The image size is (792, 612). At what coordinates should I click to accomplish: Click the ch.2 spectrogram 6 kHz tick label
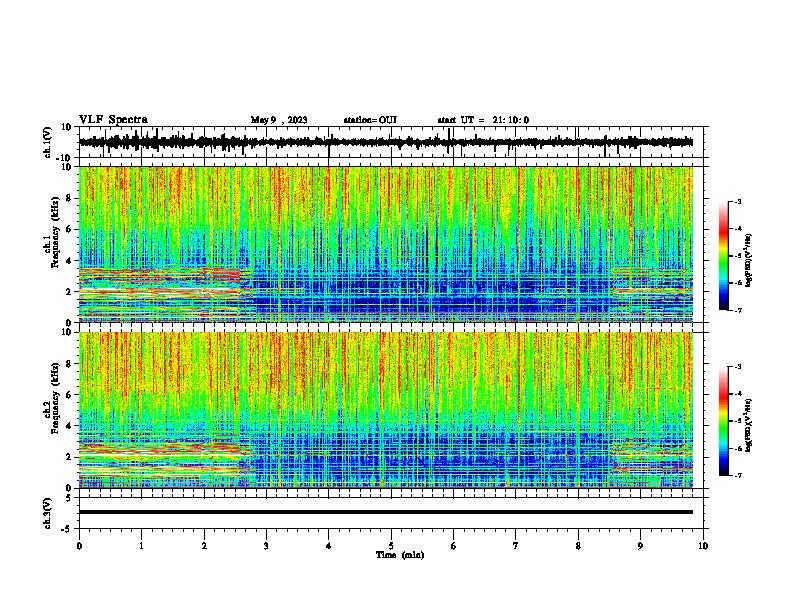coord(69,395)
